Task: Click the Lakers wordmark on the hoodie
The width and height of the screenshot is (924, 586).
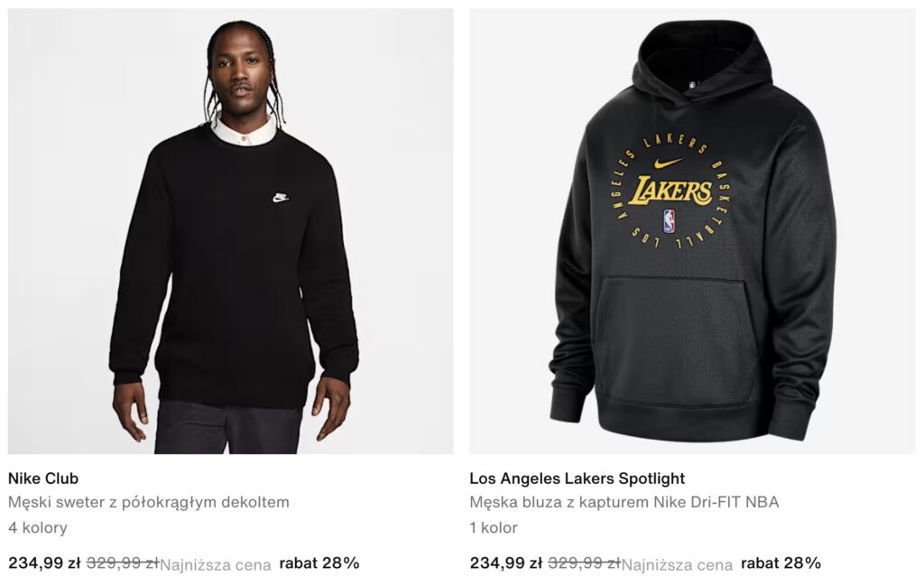Action: pyautogui.click(x=670, y=191)
